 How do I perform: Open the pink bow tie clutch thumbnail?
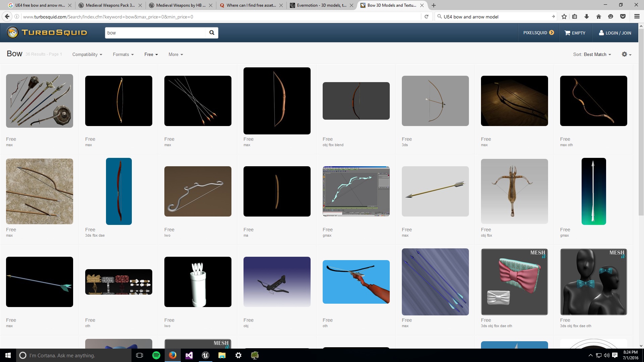tap(515, 282)
